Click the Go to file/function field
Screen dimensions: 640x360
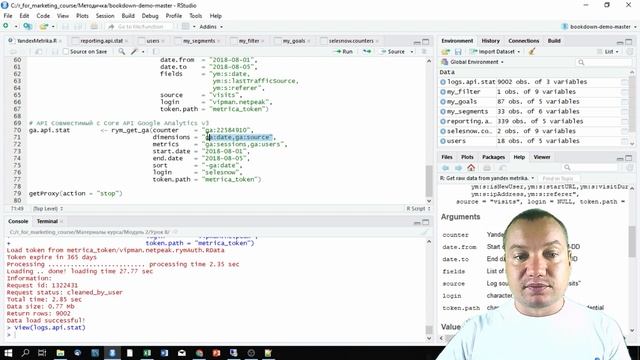coord(140,27)
